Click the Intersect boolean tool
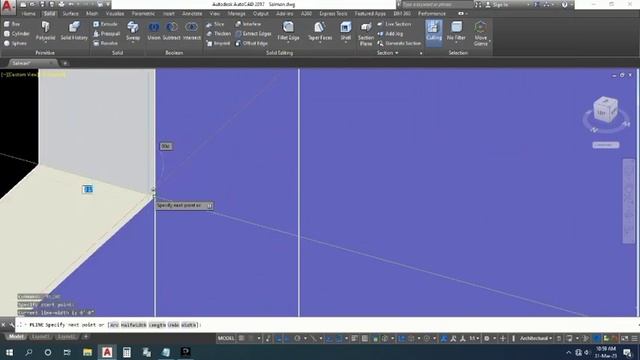This screenshot has width=640, height=360. coord(191,31)
